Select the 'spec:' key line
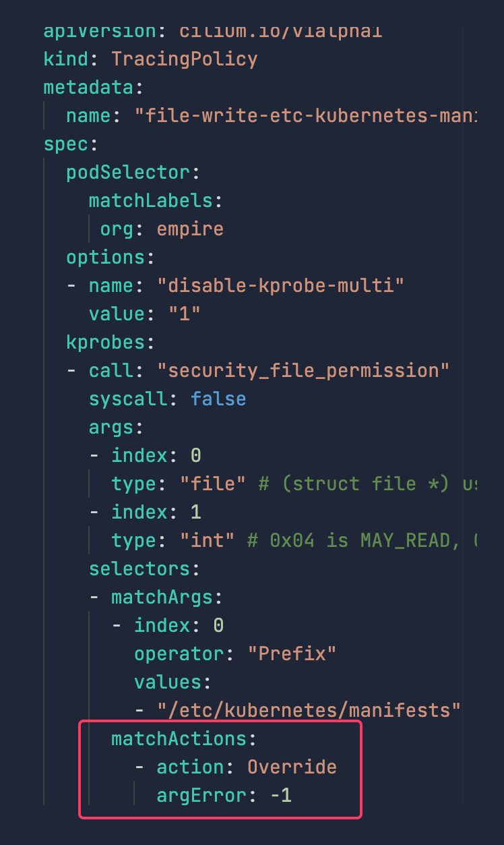The image size is (504, 845). (x=71, y=144)
